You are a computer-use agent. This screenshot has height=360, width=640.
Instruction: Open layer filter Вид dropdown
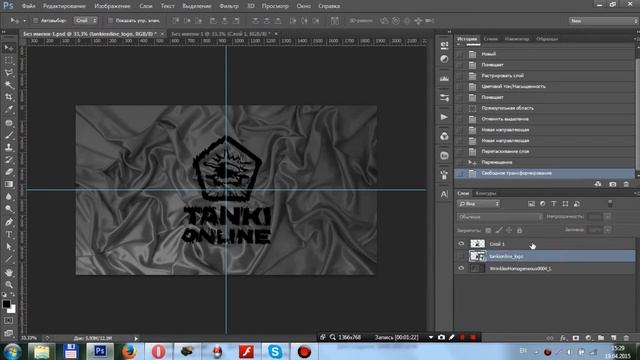pos(478,204)
